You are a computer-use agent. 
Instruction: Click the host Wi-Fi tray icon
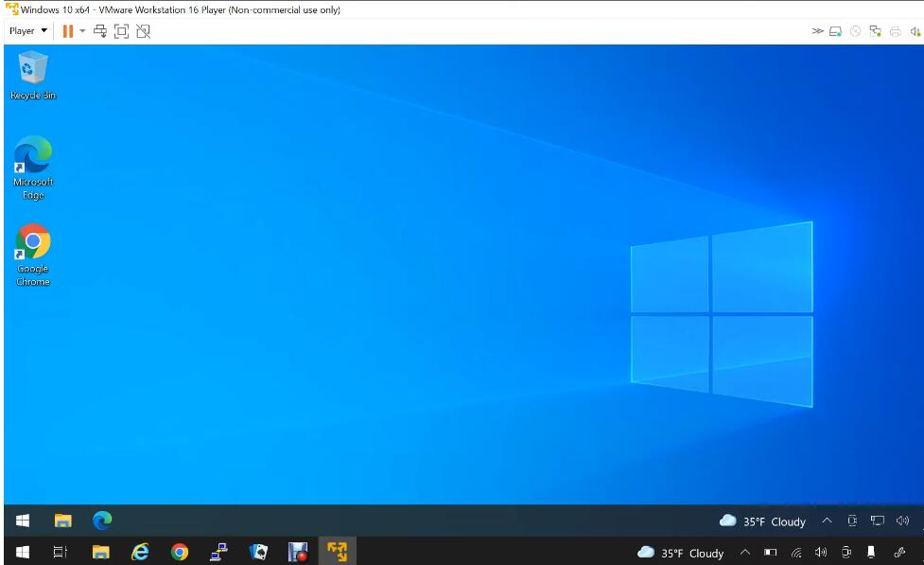click(796, 553)
